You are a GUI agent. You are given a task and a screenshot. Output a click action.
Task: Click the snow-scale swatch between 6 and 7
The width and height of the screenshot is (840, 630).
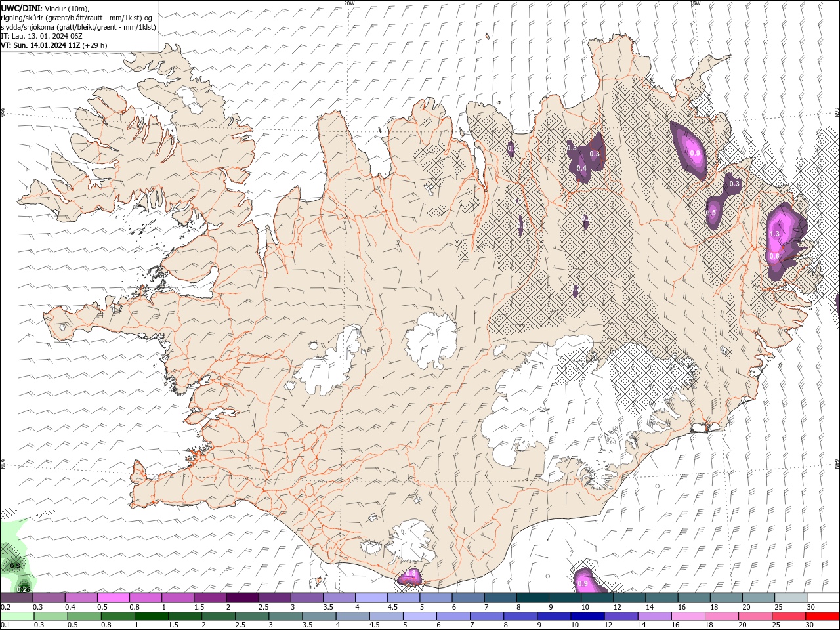pos(468,598)
